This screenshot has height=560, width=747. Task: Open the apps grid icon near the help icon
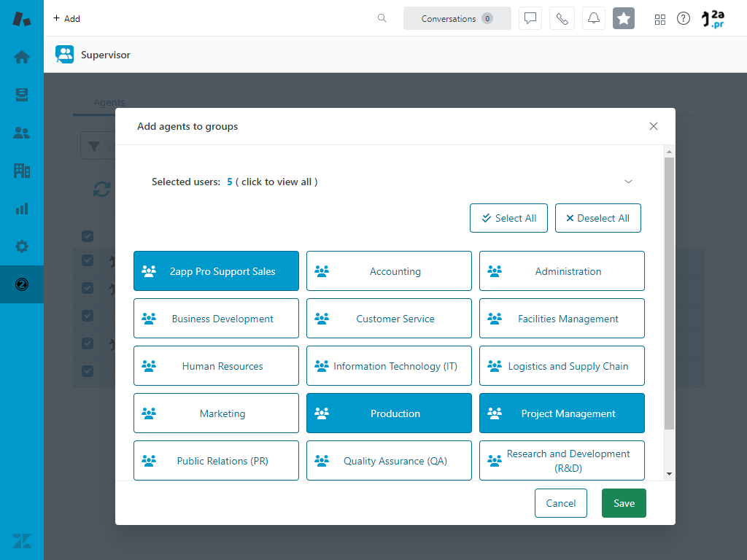[x=660, y=18]
